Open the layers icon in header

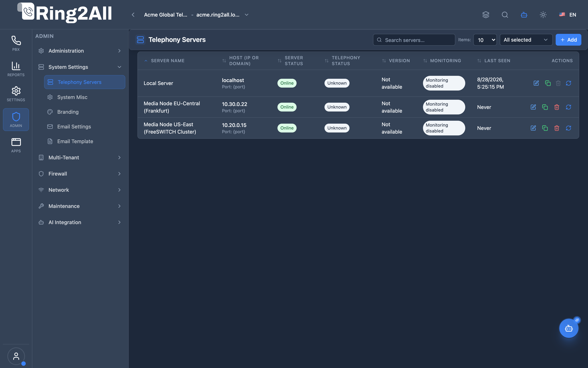coord(485,15)
